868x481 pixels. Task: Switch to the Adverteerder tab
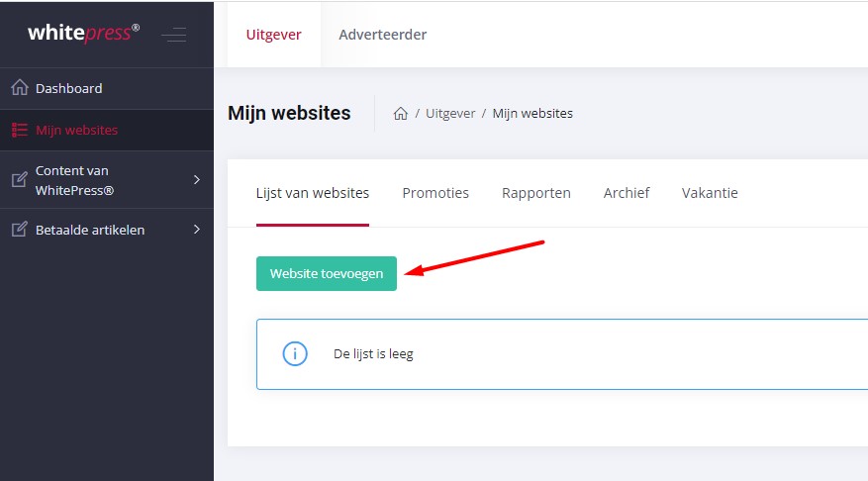(x=382, y=35)
